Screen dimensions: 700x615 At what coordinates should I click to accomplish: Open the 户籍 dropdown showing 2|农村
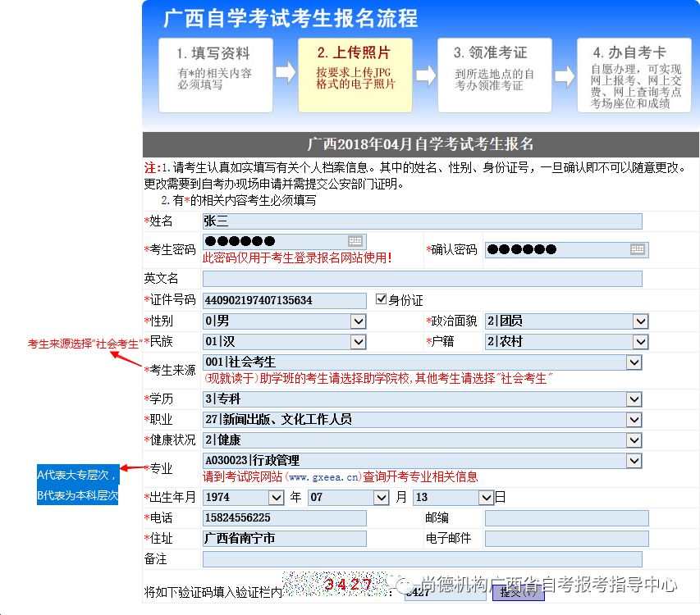pyautogui.click(x=566, y=342)
